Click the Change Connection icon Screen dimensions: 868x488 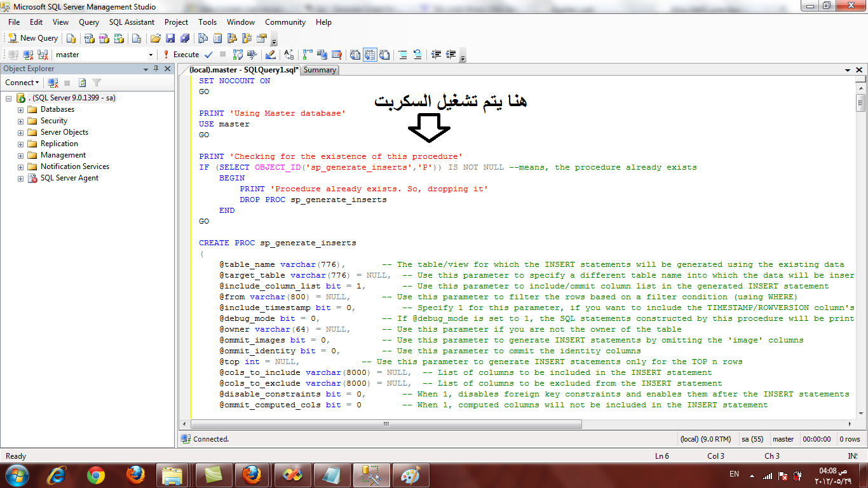click(x=43, y=55)
